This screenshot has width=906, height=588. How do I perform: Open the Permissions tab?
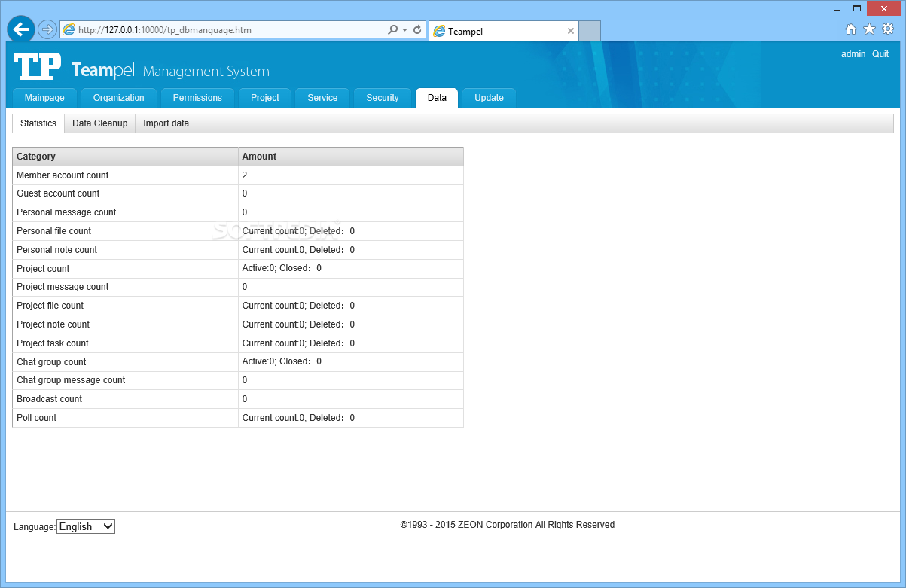(197, 98)
